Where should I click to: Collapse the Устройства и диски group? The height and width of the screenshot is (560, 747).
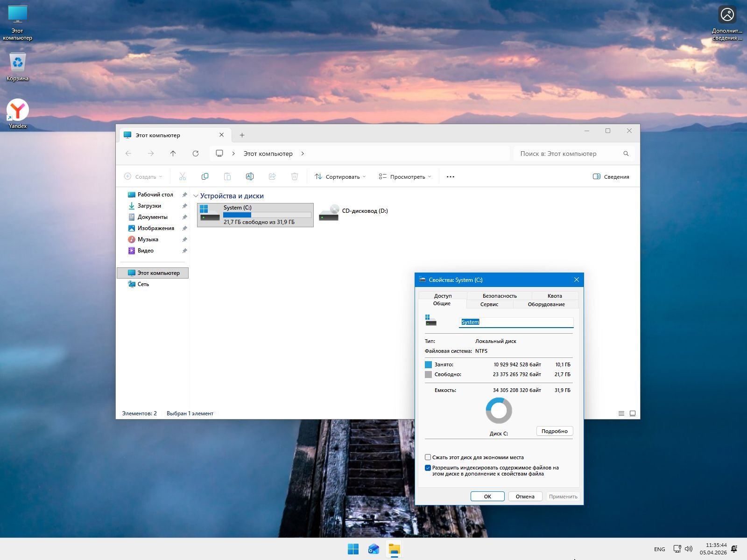click(196, 196)
